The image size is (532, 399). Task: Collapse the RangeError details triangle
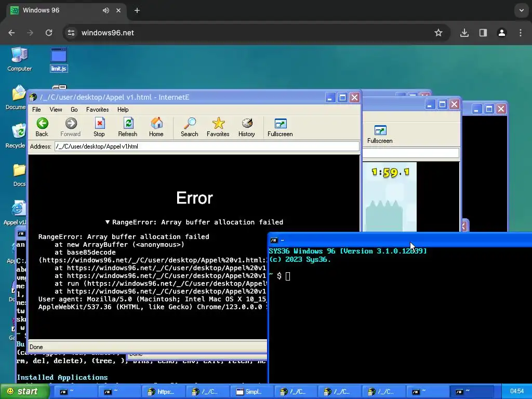107,222
